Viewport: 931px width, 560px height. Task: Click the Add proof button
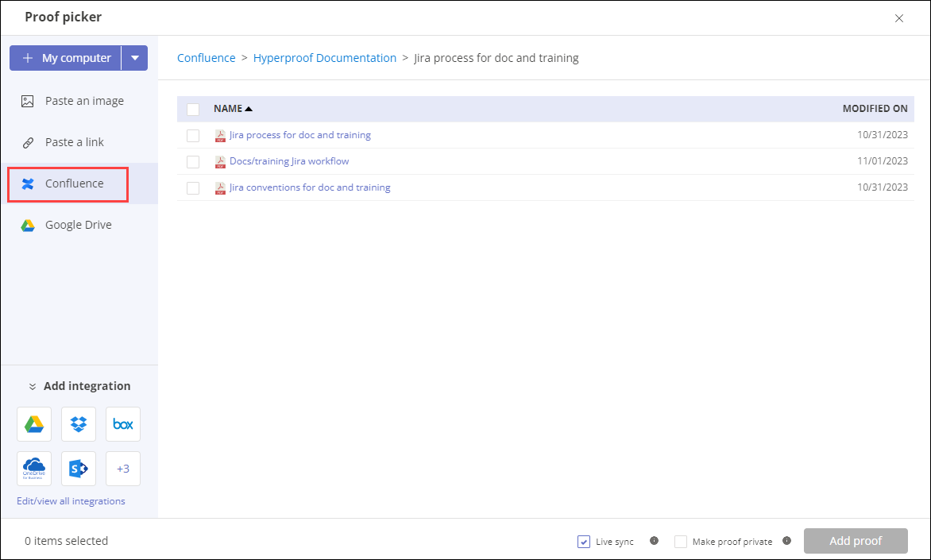tap(856, 541)
